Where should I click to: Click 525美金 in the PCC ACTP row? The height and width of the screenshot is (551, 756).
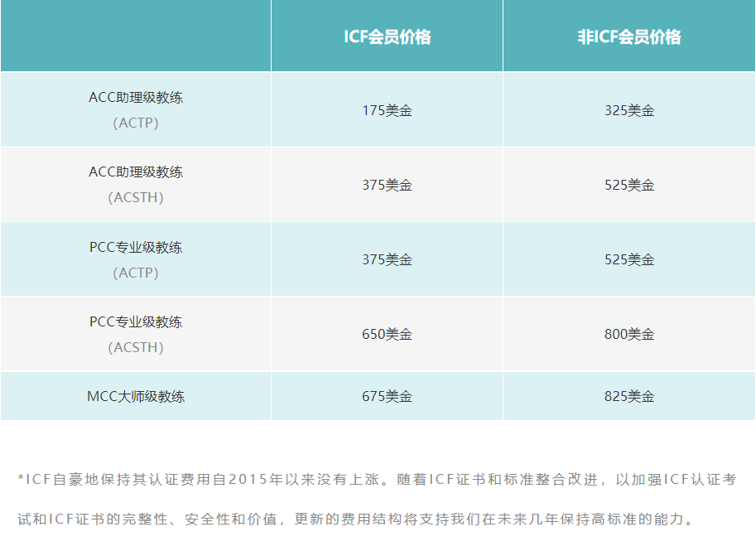628,259
